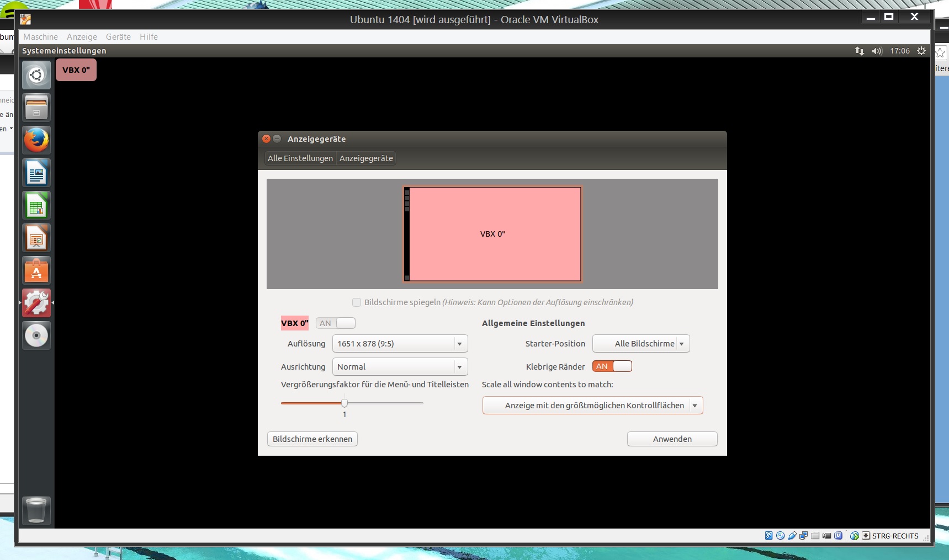Screen dimensions: 949x560
Task: Minimize the Anzeigegeräte dialog
Action: 277,138
